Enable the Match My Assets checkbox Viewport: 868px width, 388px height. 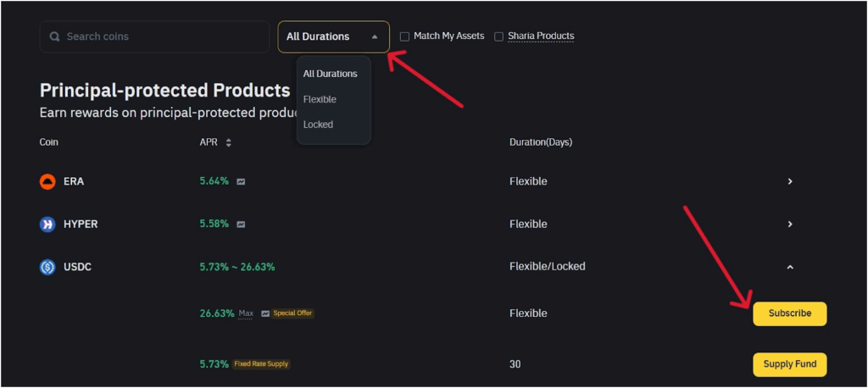tap(404, 36)
